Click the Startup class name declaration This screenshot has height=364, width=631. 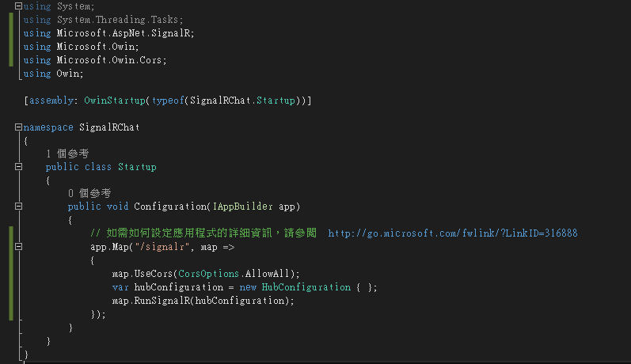[137, 167]
